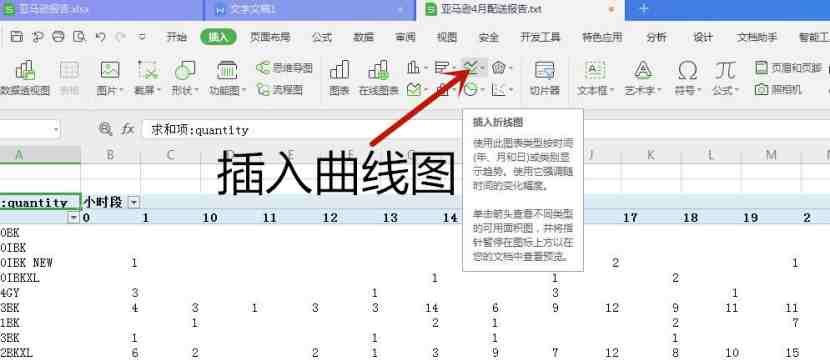Insert a picture using 图片 icon
Viewport: 830px width, 362px height.
coord(110,78)
